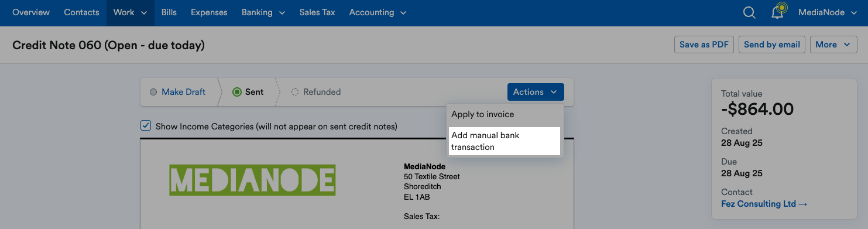Open the More dropdown button
Screen dimensions: 868x229
coord(833,45)
